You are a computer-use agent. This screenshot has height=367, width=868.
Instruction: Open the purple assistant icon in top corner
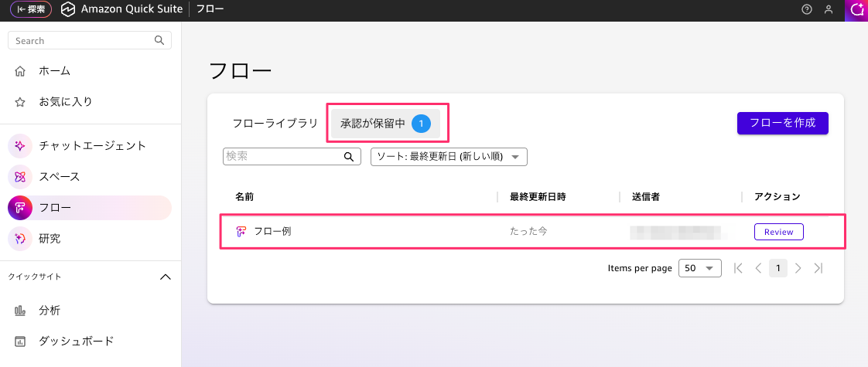856,9
